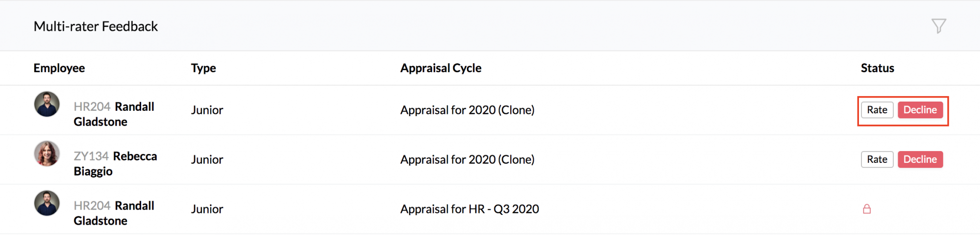Screen dimensions: 980x235
Task: Open HR204 Randall Gladstone name in first row
Action: point(114,114)
